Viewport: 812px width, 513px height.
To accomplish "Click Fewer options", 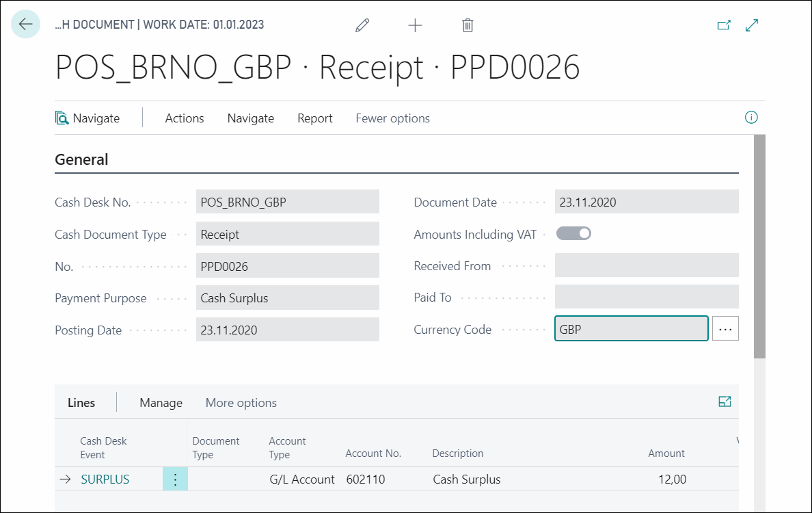I will click(x=392, y=118).
